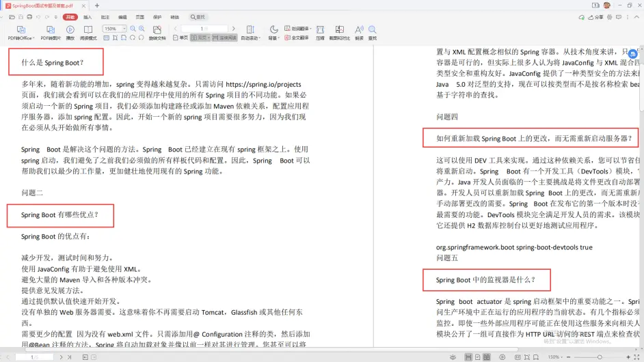Open the 批注 Annotate ribbon tab
Screen dimensions: 644x362
point(105,17)
